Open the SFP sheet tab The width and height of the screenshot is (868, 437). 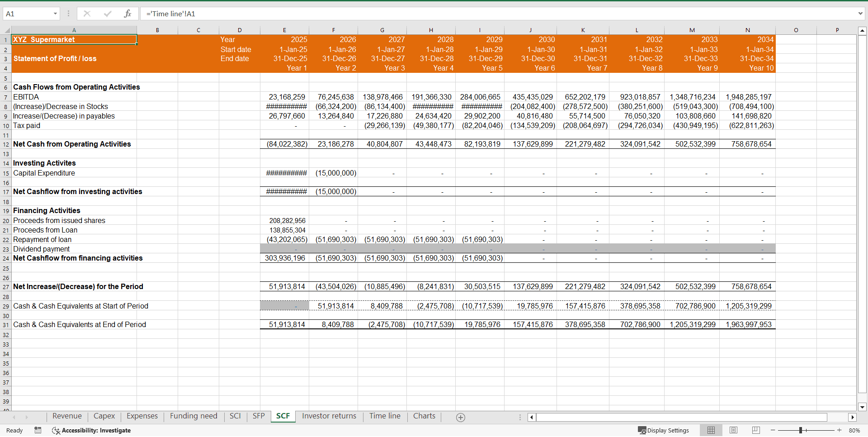pyautogui.click(x=259, y=416)
